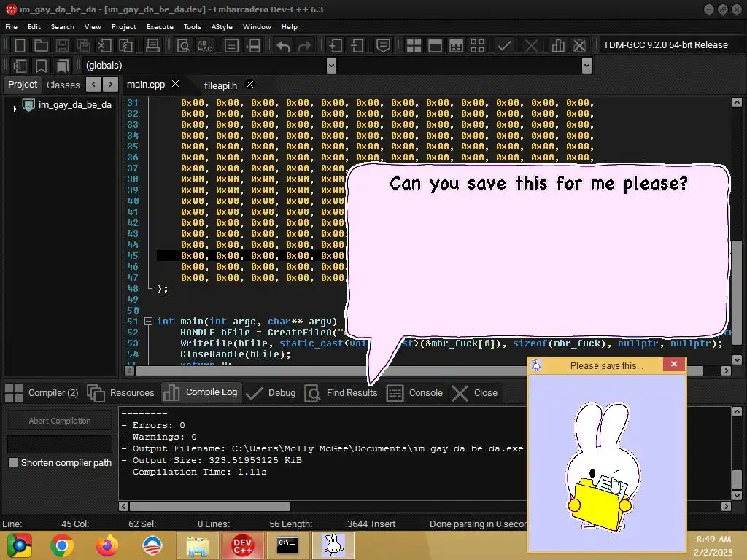Open the Execute menu
The height and width of the screenshot is (560, 747).
160,27
